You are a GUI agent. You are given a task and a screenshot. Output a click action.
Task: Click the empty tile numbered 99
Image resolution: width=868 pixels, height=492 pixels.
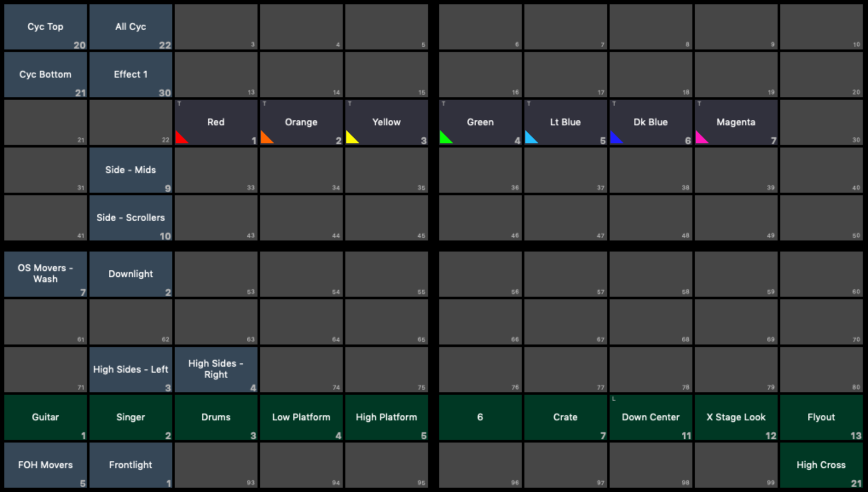[735, 465]
